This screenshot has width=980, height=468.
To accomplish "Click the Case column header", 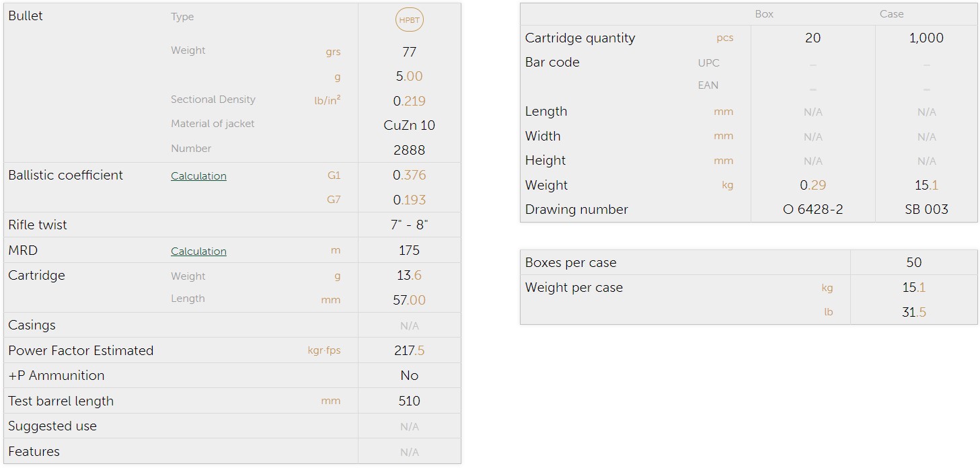I will tap(891, 14).
